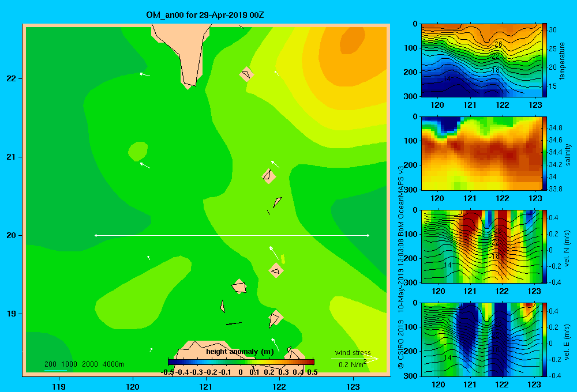Viewport: 577px width, 392px height.
Task: Click the '33.8' tick on salinity colorbar
Action: point(555,189)
